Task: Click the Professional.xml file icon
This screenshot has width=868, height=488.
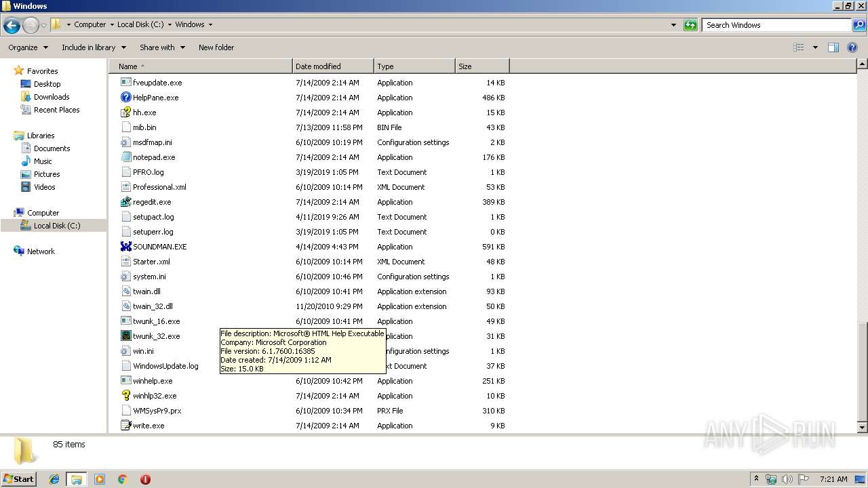Action: pos(125,187)
